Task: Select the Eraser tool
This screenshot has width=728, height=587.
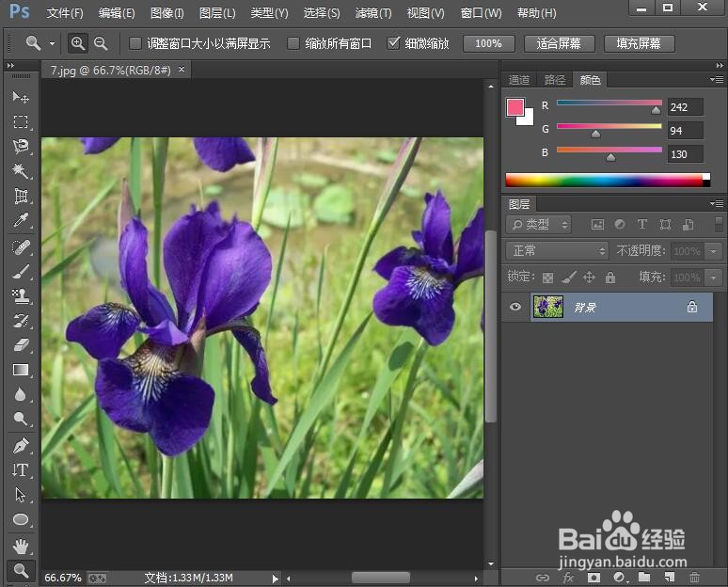Action: point(21,345)
